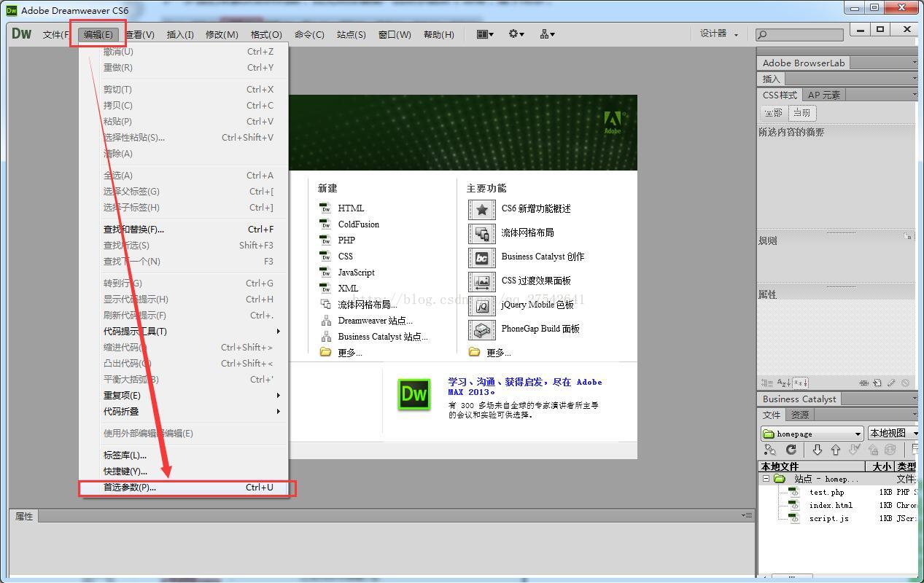This screenshot has width=924, height=583.
Task: Create a new JavaScript document
Action: click(x=356, y=273)
